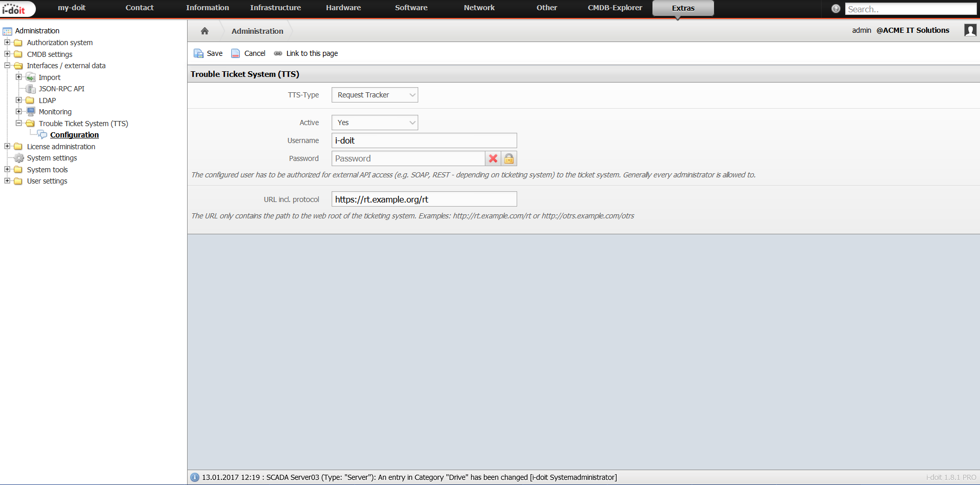Open the Active Yes dropdown
The height and width of the screenshot is (485, 980).
point(375,123)
